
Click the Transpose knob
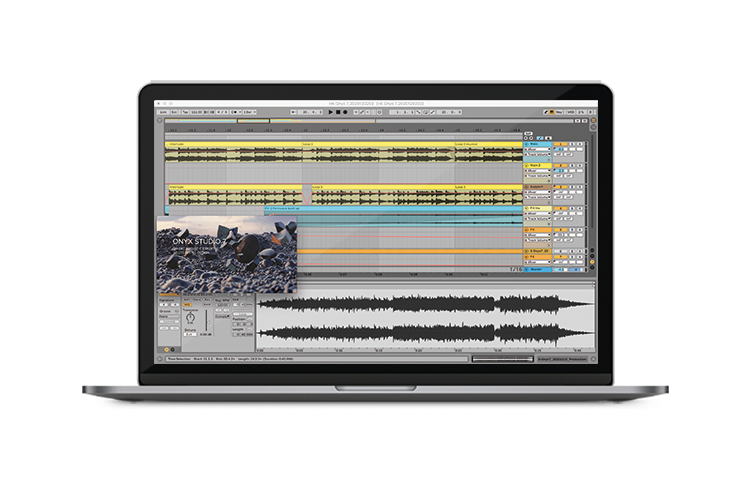tap(190, 317)
